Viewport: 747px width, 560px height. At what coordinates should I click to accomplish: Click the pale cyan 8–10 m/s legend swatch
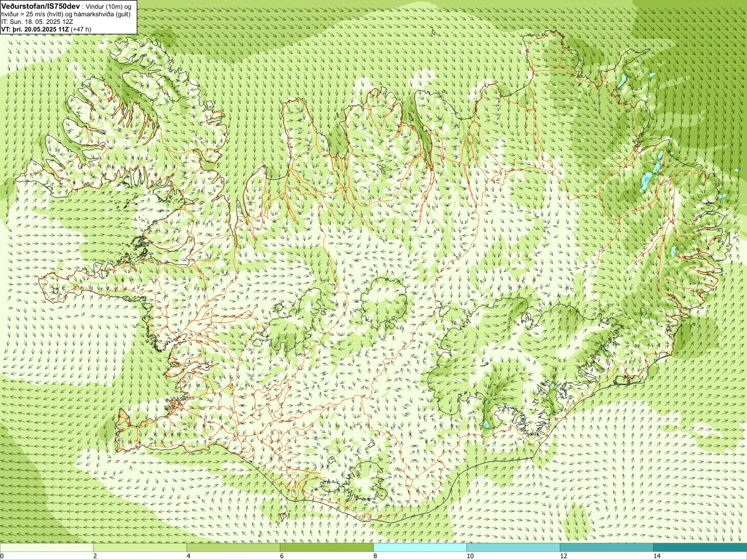click(420, 548)
